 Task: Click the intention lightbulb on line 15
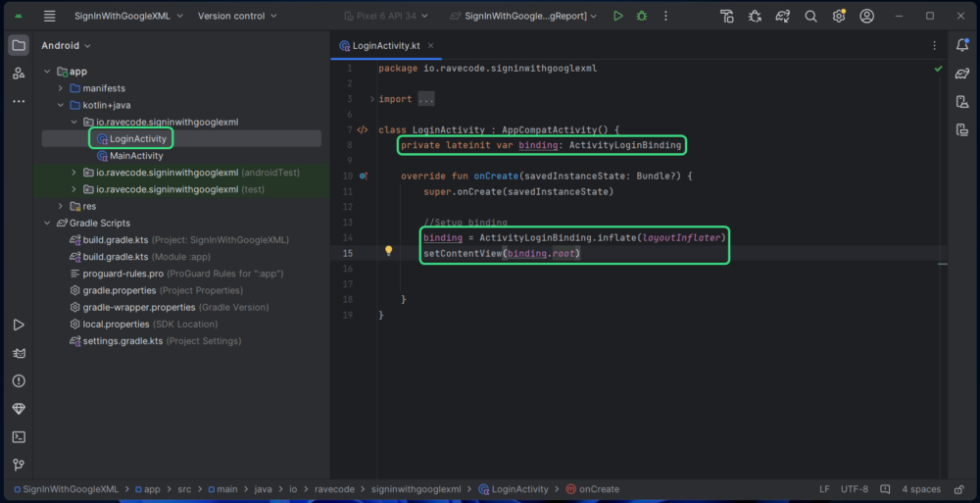click(388, 252)
